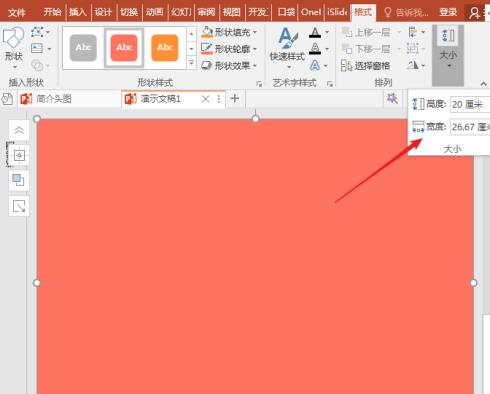This screenshot has height=394, width=490.
Task: Click the top-center resize handle of rectangle
Action: coord(255,119)
